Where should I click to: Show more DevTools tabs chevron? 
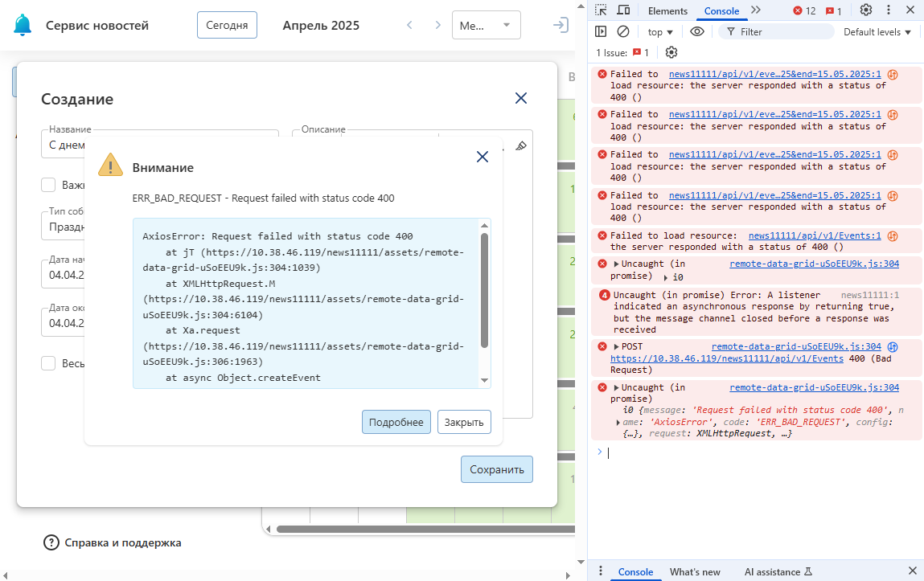click(x=756, y=10)
